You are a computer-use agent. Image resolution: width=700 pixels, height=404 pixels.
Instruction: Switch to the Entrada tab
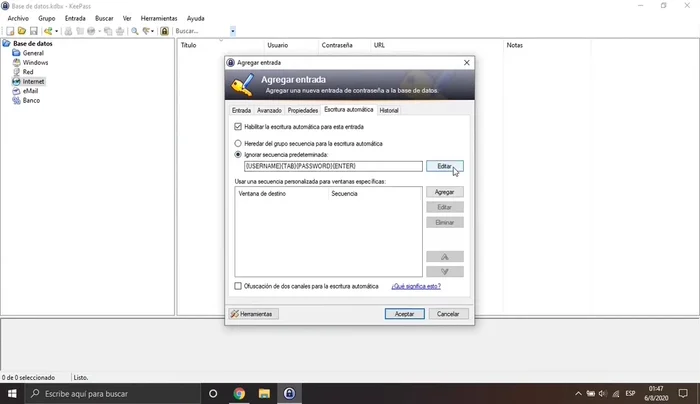[241, 110]
